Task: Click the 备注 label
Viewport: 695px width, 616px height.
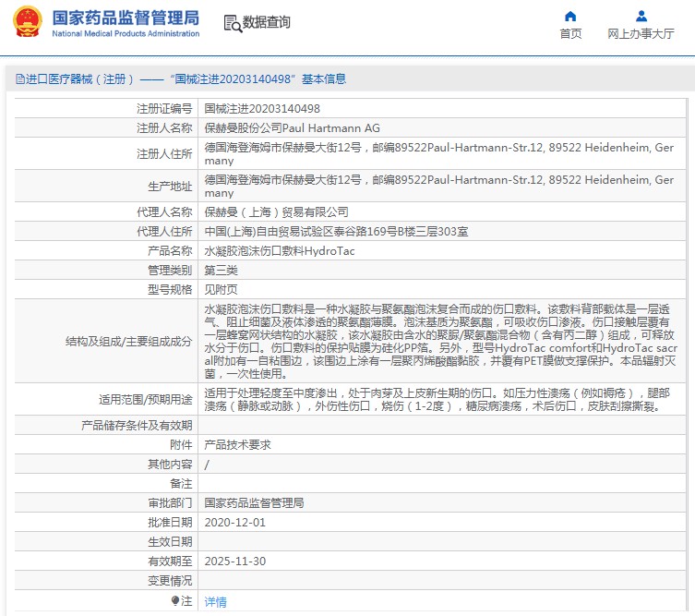Action: point(181,483)
